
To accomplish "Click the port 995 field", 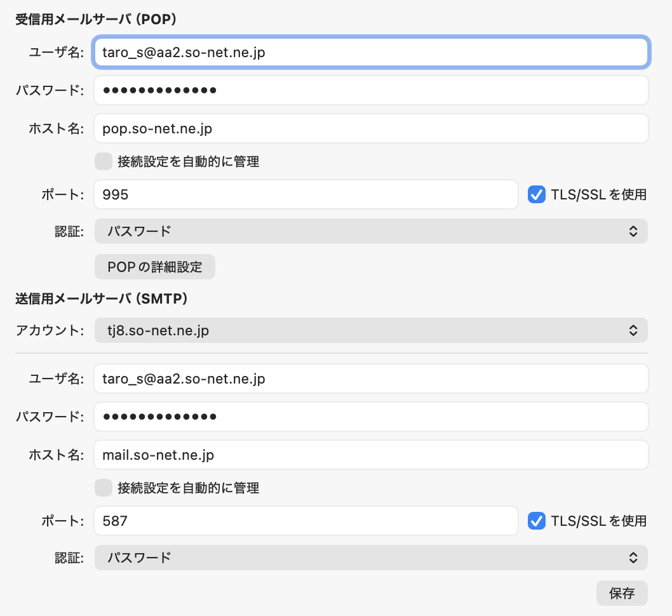I will coord(306,194).
